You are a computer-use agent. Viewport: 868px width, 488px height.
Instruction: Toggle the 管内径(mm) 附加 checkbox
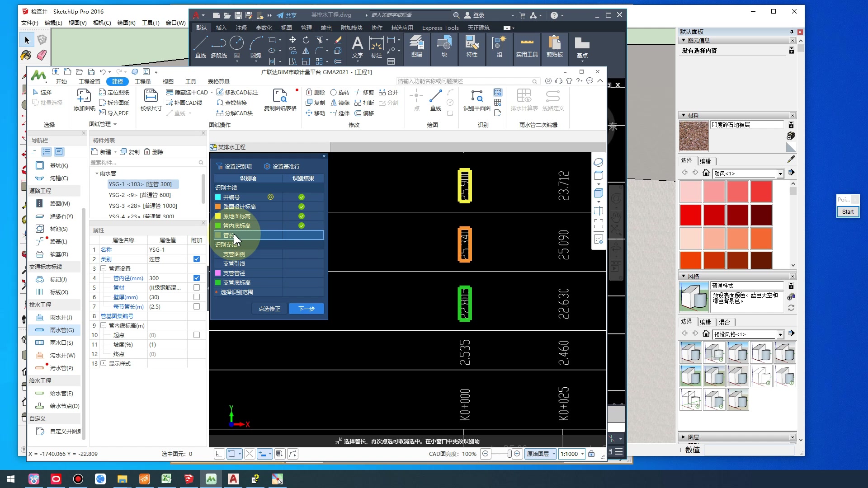coord(197,278)
